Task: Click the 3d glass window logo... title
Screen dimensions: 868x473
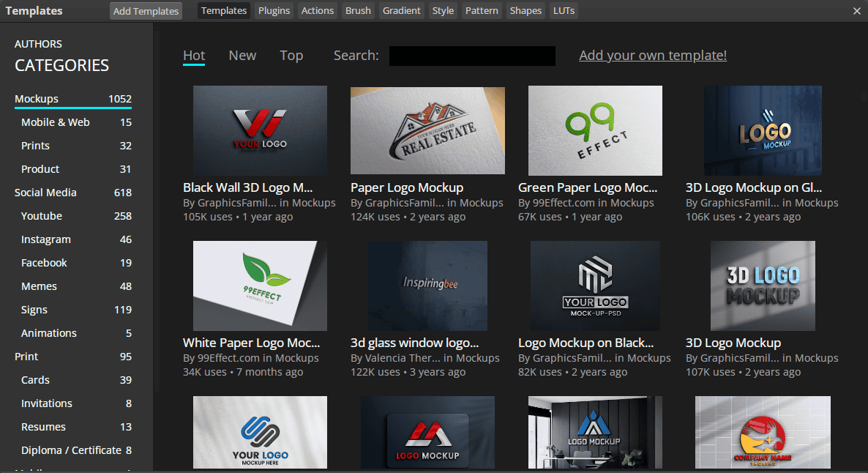Action: [415, 343]
